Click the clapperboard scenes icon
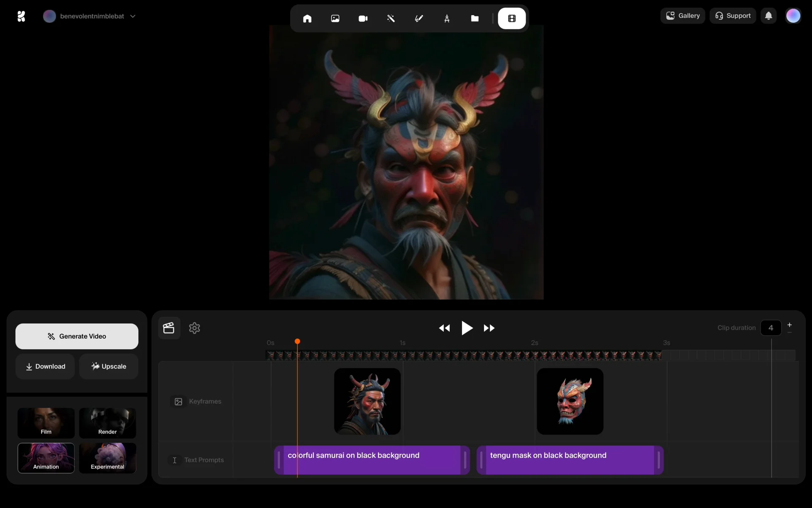Image resolution: width=812 pixels, height=508 pixels. click(x=169, y=328)
